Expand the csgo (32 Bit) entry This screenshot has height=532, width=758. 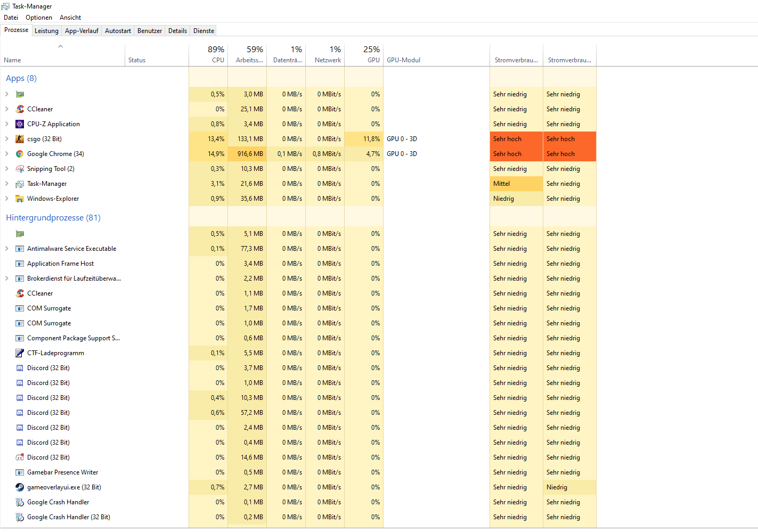click(7, 139)
